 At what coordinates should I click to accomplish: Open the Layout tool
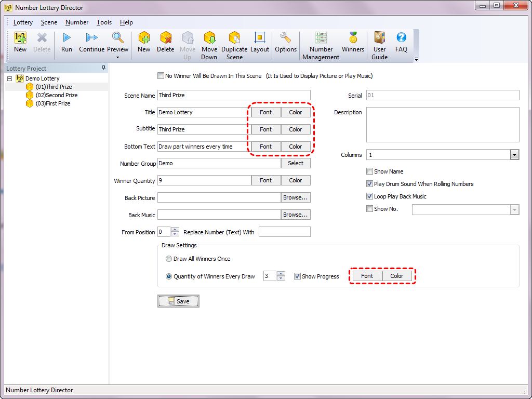pyautogui.click(x=260, y=38)
